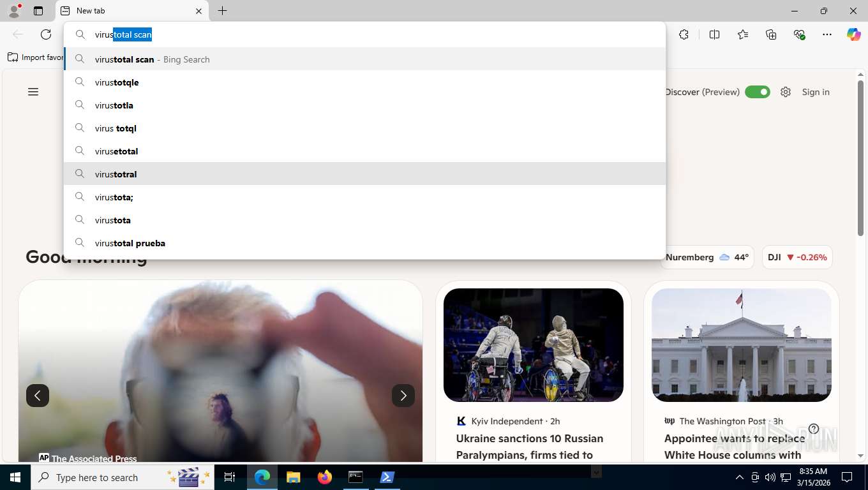Open the Collections icon
Viewport: 868px width, 490px height.
771,34
